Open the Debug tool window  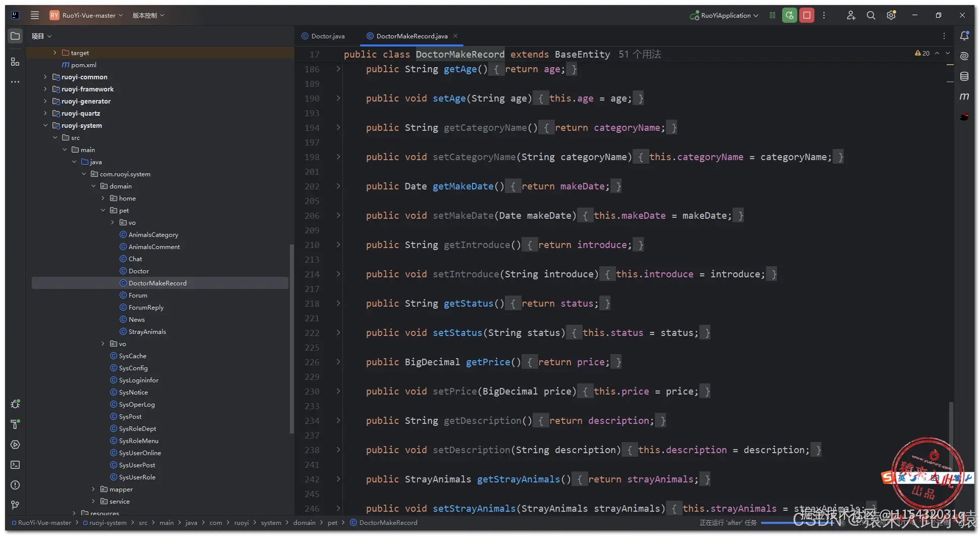click(15, 404)
